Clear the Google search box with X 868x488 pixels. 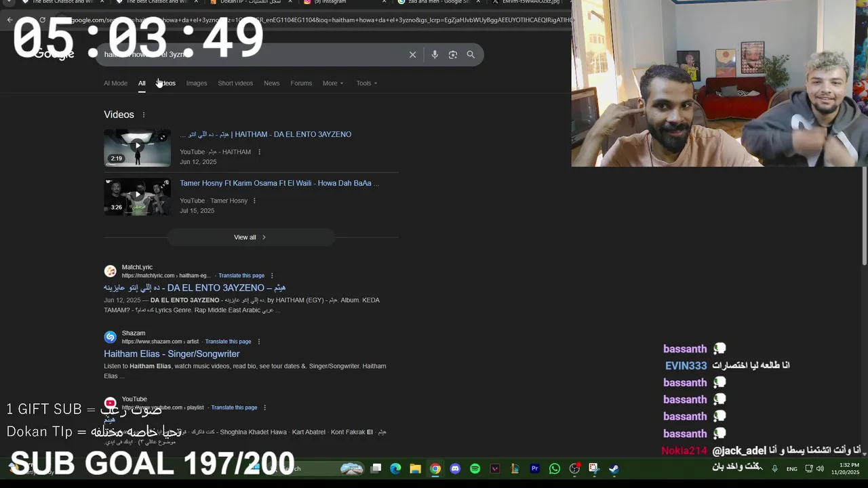tap(412, 55)
